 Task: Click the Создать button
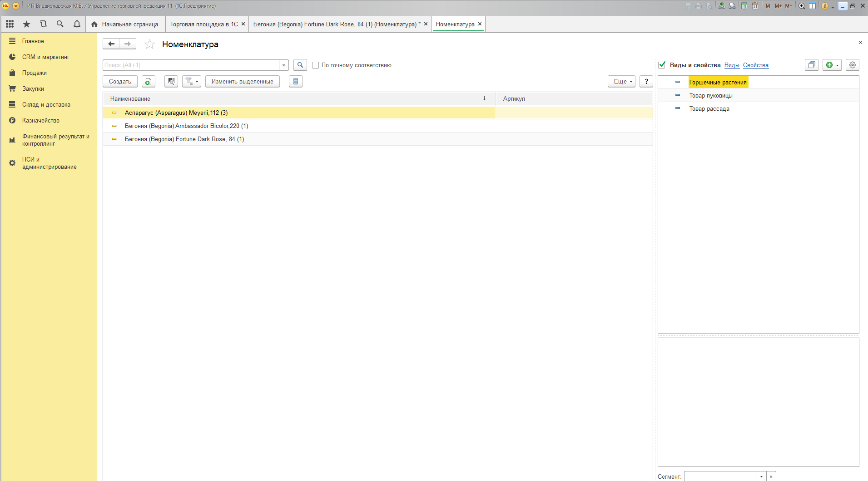[120, 81]
